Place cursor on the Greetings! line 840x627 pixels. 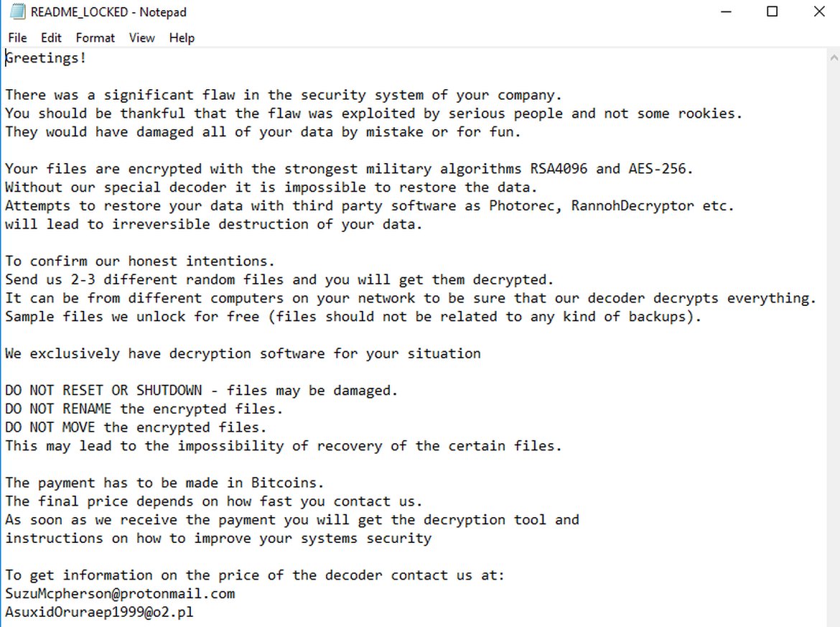46,58
